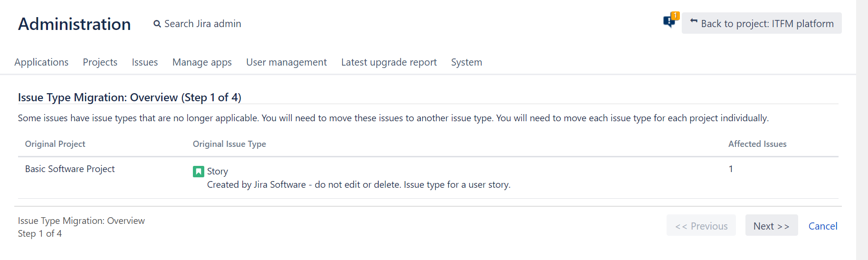This screenshot has height=260, width=868.
Task: Go back to project ITFM platform
Action: 762,23
